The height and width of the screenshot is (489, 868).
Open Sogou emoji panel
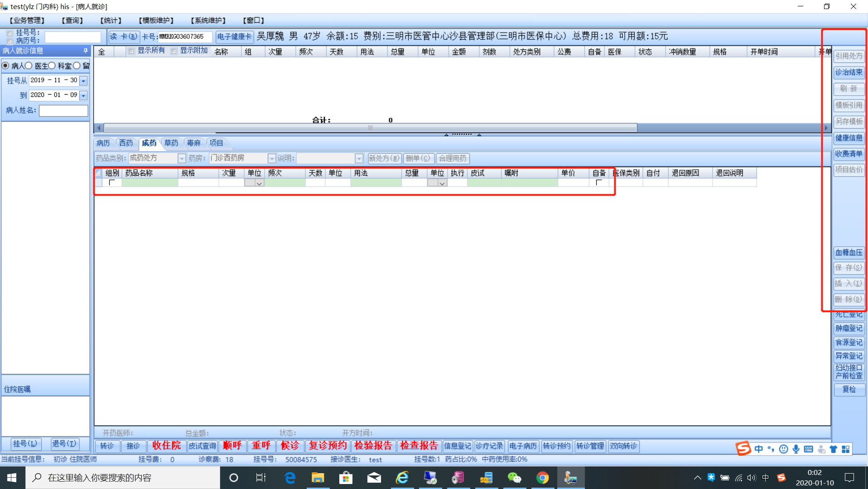[x=783, y=449]
